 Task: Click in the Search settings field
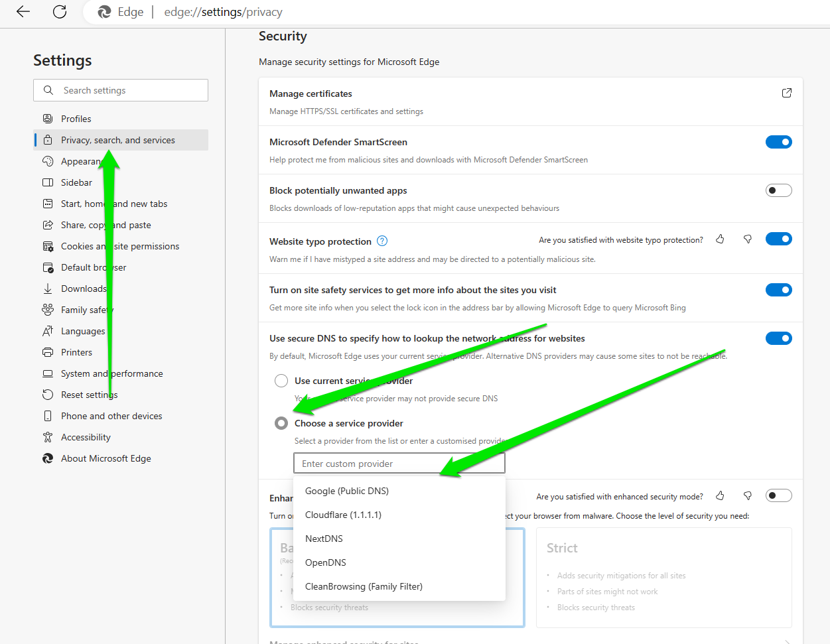coord(121,90)
